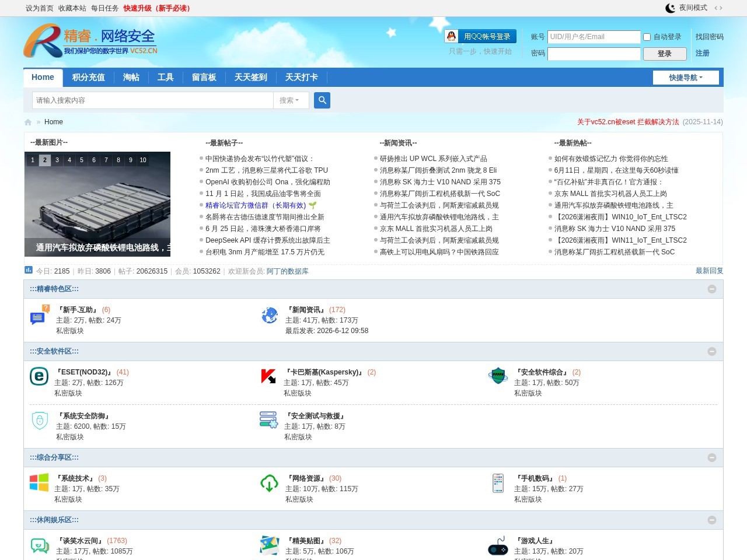Toggle the 自动登录 checkbox
747x560 pixels.
(x=647, y=37)
